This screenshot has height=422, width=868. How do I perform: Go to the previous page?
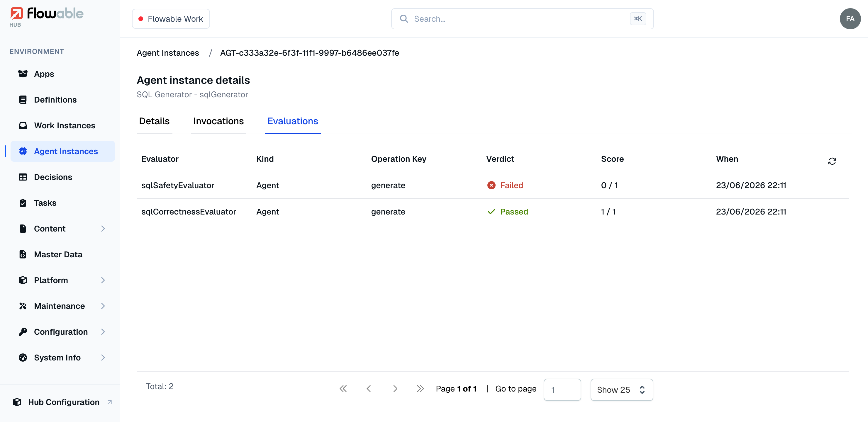[x=369, y=389]
